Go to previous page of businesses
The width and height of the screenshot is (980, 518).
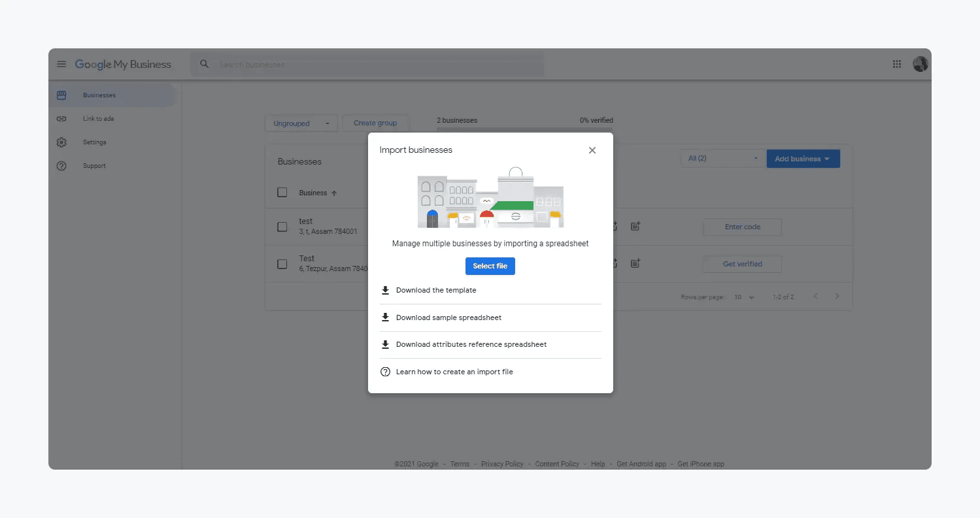(815, 297)
